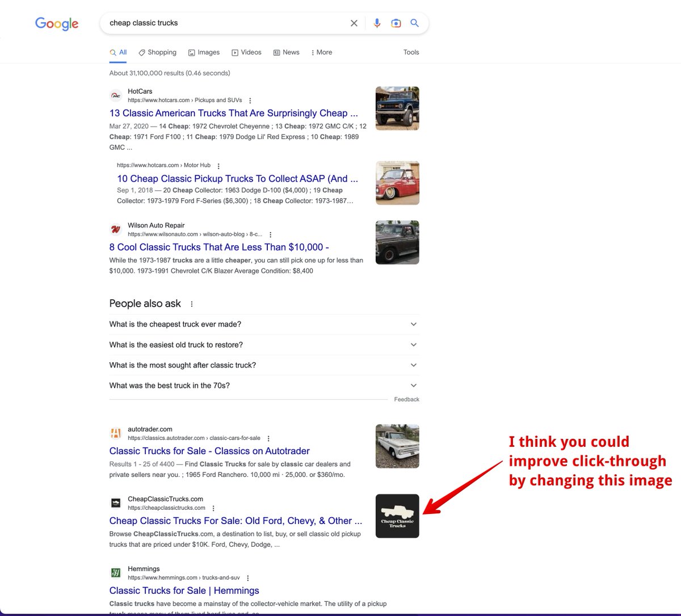Open "13 Classic American Trucks" result link

[x=233, y=113]
